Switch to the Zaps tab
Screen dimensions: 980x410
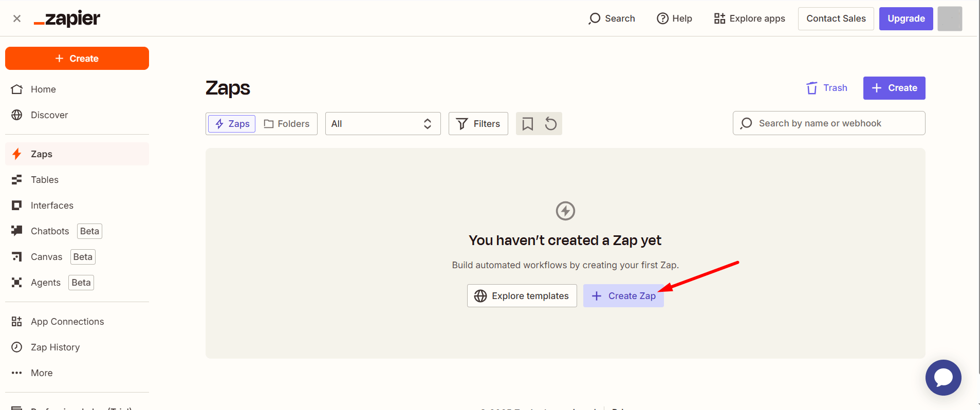pos(232,124)
